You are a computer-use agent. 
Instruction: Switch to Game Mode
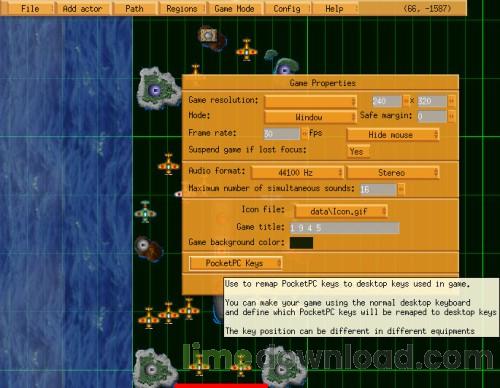click(234, 8)
